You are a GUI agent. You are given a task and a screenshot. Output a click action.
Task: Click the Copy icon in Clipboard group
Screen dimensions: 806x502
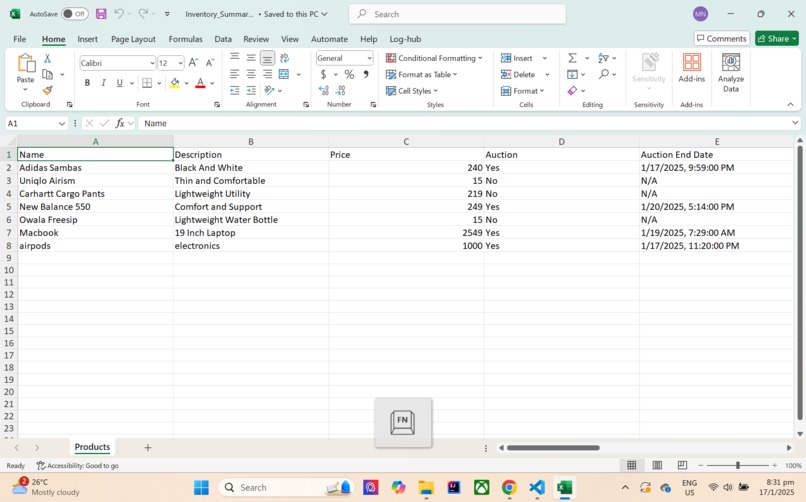click(47, 75)
